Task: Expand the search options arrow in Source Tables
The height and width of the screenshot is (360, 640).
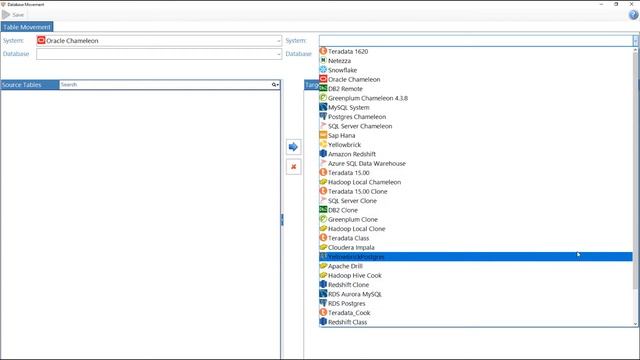Action: click(x=278, y=85)
